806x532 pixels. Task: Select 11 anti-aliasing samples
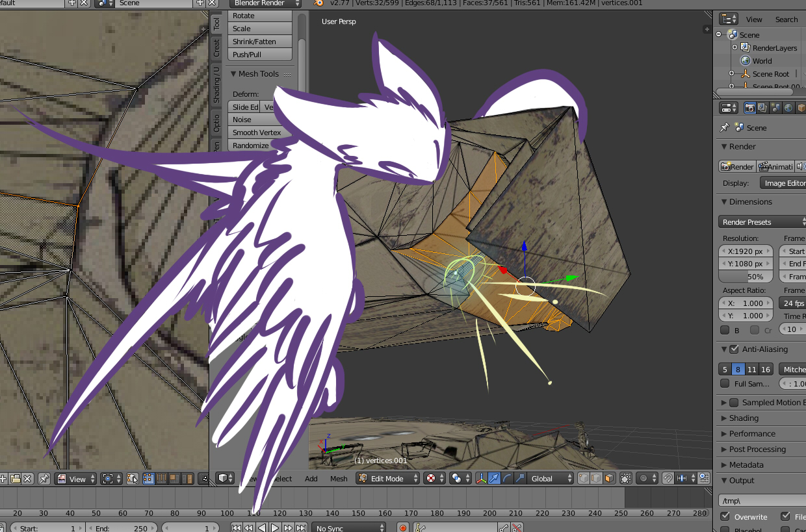click(x=752, y=369)
